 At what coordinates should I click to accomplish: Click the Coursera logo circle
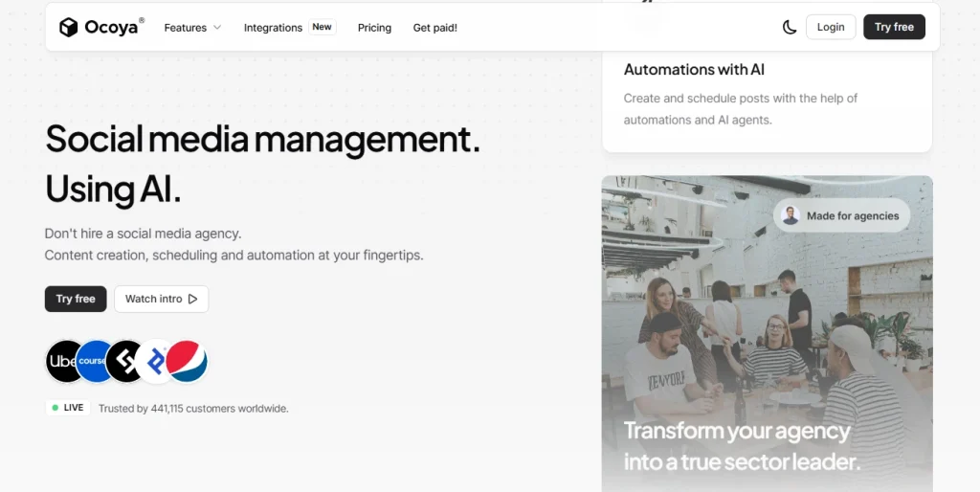(91, 361)
